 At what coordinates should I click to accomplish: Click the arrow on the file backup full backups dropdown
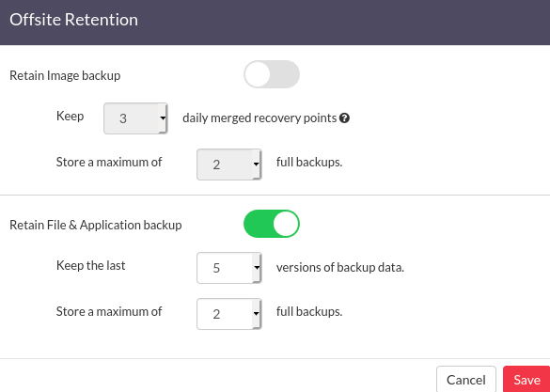coord(257,314)
